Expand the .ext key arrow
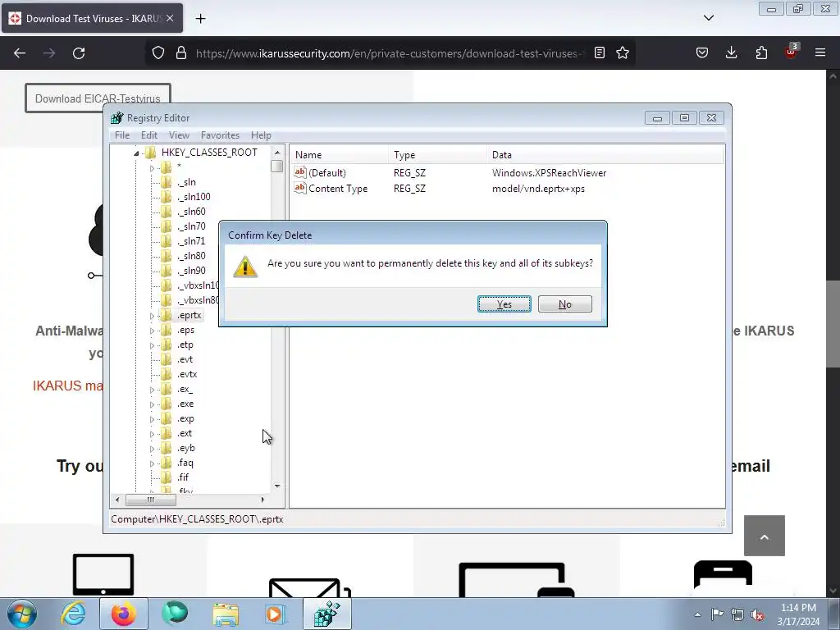 tap(152, 434)
